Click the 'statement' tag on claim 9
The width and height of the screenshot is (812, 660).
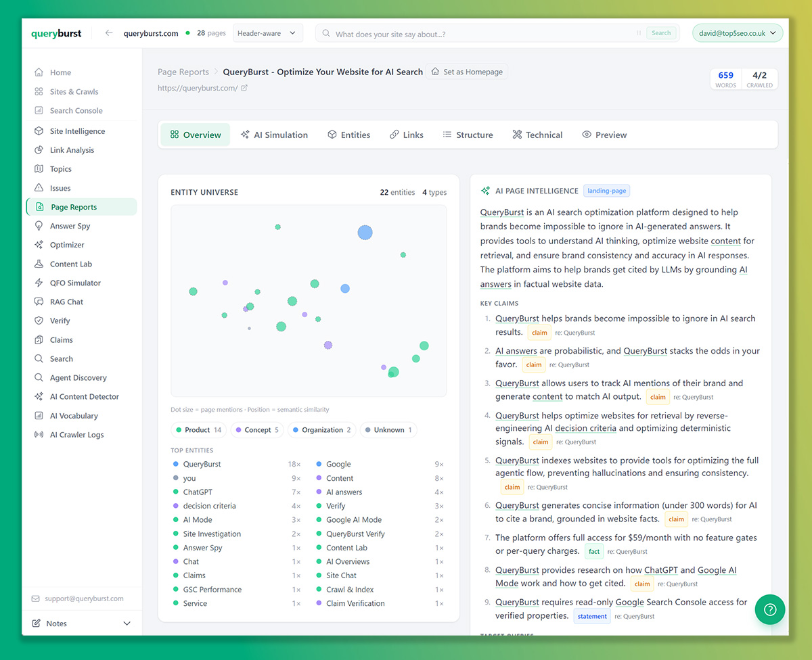pos(592,616)
